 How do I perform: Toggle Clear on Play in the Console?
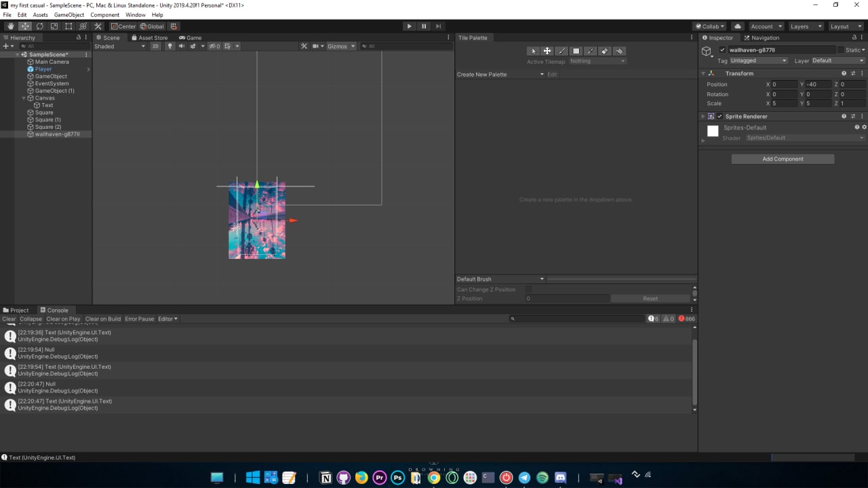(63, 319)
